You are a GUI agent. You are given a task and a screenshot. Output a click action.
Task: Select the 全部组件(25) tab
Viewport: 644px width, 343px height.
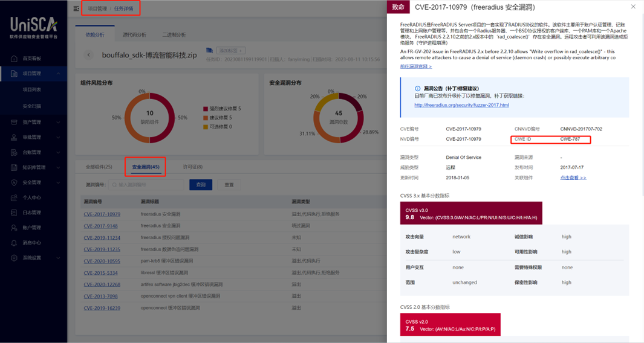pos(99,167)
